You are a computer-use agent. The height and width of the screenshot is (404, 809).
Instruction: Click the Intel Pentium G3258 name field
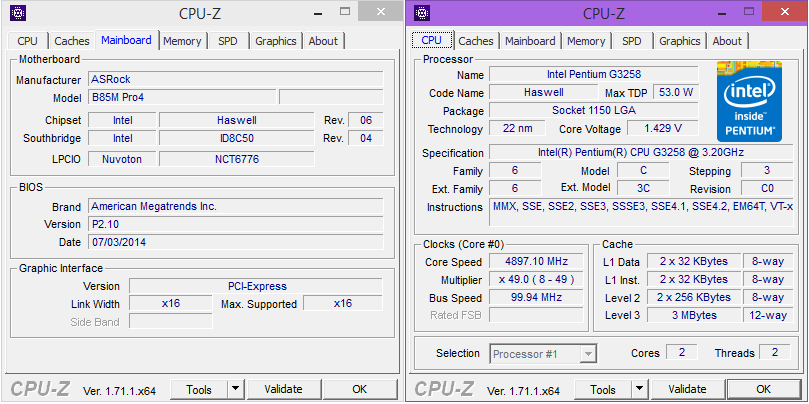tap(593, 74)
